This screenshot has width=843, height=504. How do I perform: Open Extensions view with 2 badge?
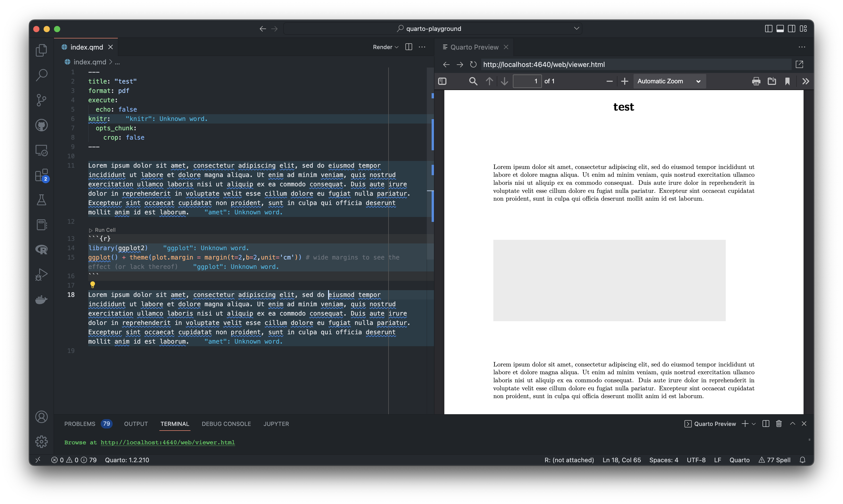(42, 175)
